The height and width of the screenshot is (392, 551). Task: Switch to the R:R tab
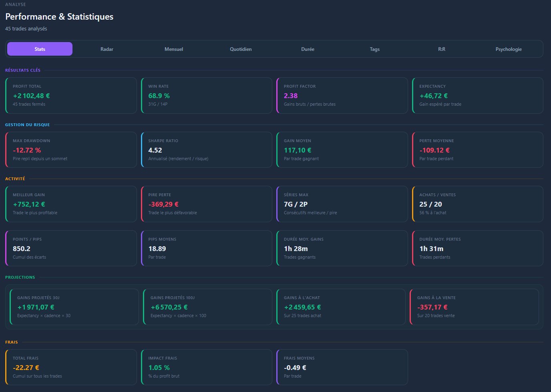pyautogui.click(x=442, y=49)
